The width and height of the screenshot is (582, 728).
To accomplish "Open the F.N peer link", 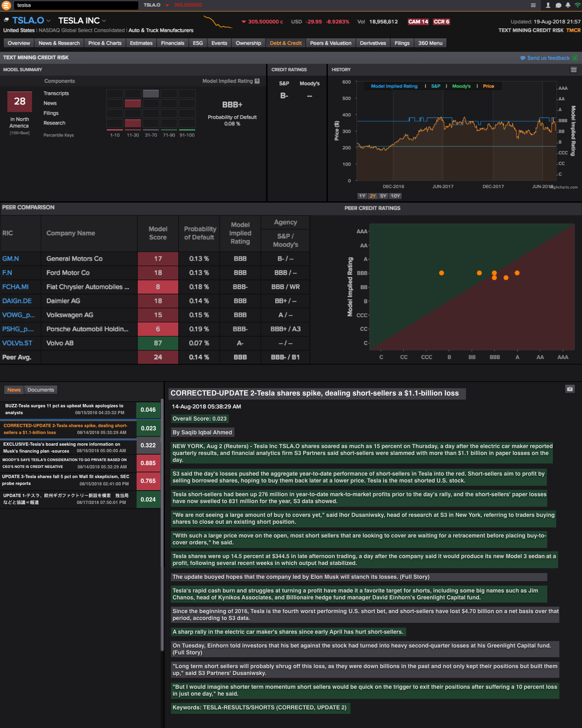I will [x=7, y=273].
